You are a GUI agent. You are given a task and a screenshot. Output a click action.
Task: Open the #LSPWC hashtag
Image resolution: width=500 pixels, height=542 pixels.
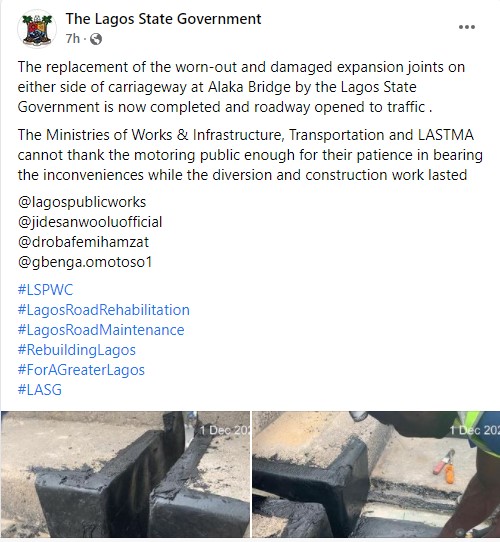coord(45,290)
